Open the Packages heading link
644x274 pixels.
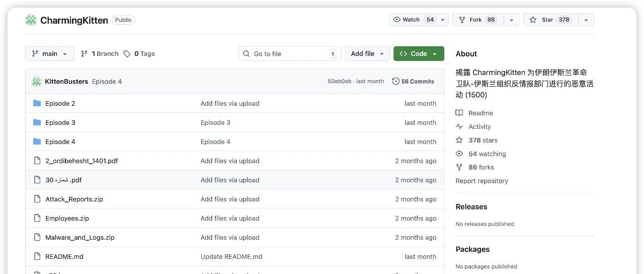click(x=472, y=249)
